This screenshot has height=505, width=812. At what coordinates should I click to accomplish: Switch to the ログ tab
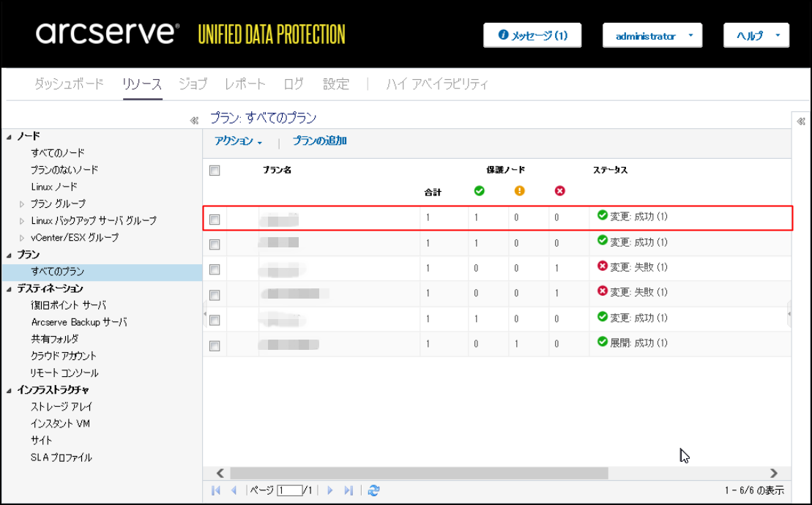294,83
